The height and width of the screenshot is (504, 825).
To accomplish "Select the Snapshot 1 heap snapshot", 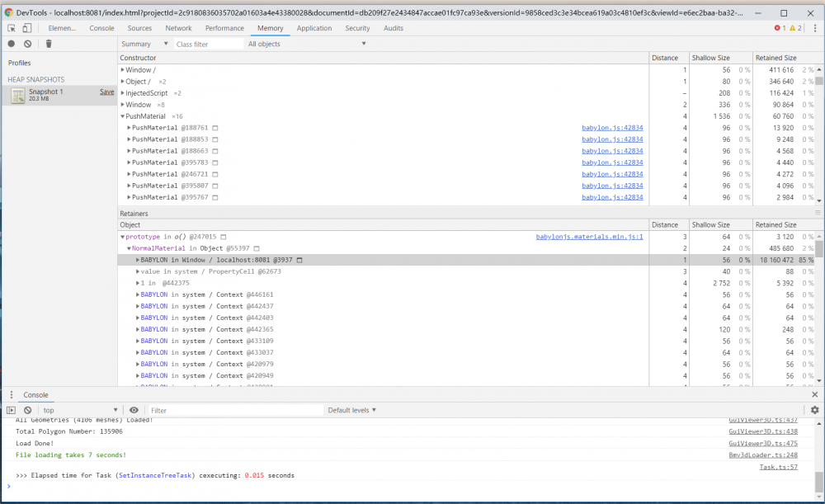I will [59, 95].
